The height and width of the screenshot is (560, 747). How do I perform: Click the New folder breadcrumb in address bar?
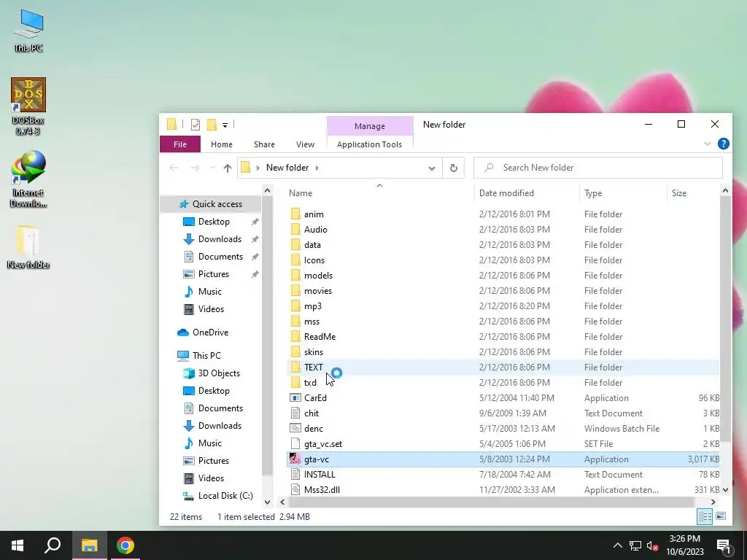(287, 168)
